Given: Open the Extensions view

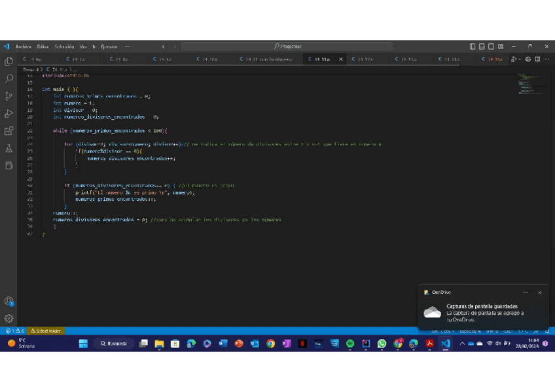Looking at the screenshot, I should click(9, 132).
